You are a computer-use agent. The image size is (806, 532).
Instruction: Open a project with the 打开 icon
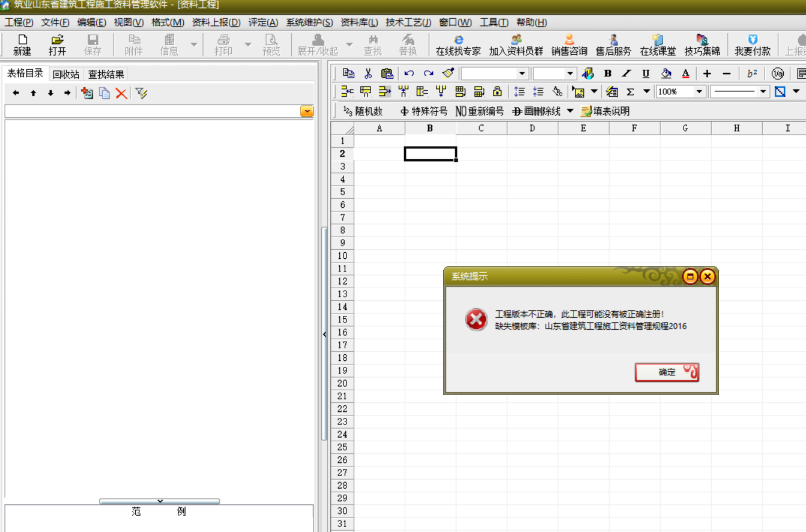(x=57, y=45)
